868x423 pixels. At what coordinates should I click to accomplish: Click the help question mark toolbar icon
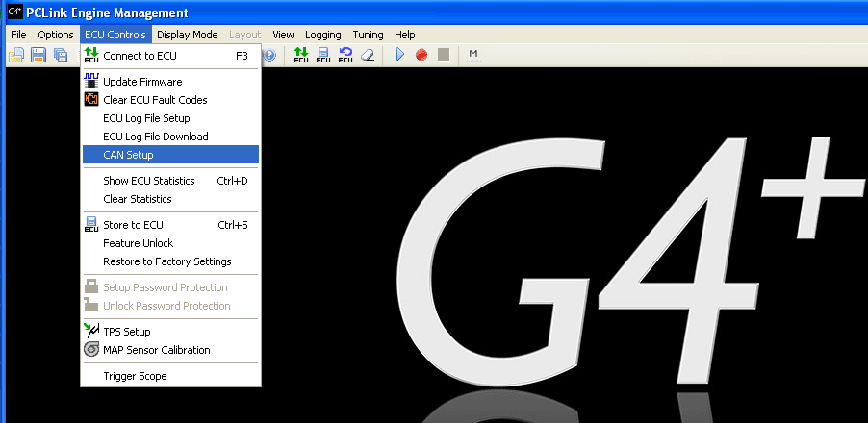pyautogui.click(x=269, y=55)
